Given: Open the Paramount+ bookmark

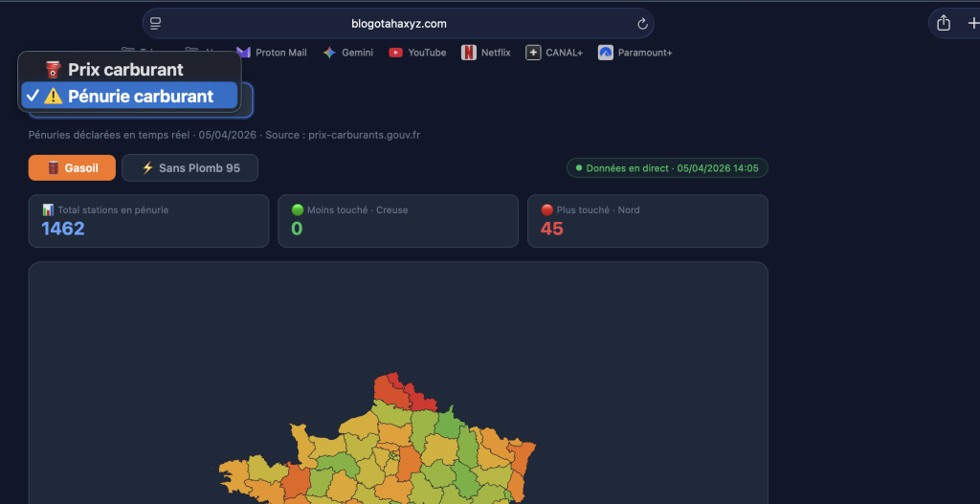Looking at the screenshot, I should pos(635,53).
